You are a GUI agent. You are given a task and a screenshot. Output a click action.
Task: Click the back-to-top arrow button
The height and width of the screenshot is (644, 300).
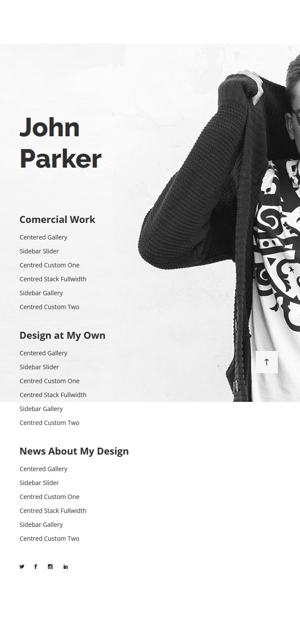266,362
